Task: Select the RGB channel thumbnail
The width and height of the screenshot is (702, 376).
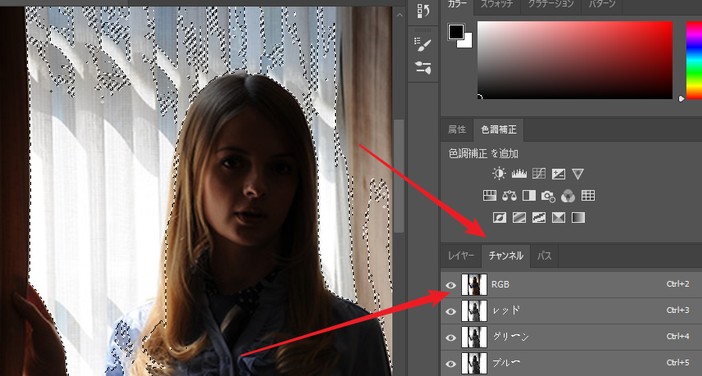Action: [x=474, y=285]
